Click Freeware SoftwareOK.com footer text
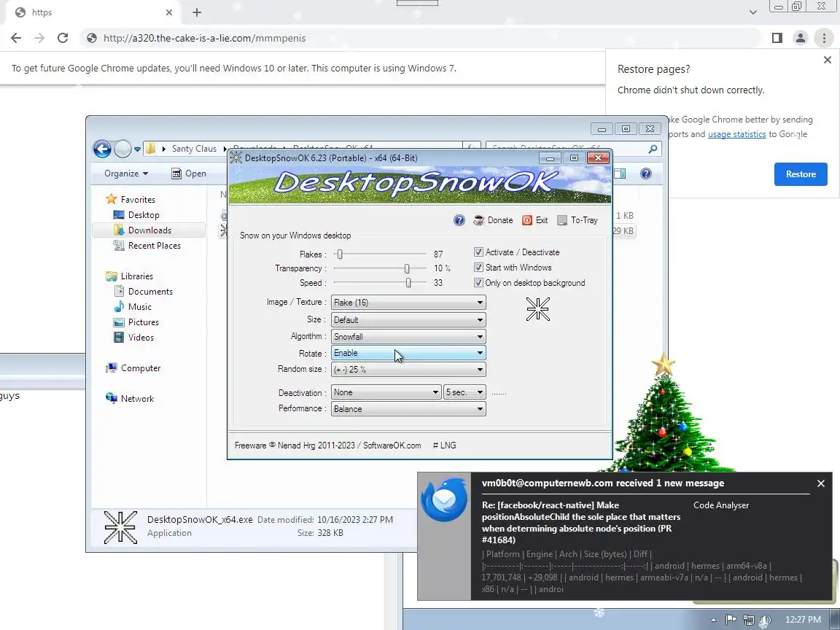The height and width of the screenshot is (630, 840). tap(328, 446)
